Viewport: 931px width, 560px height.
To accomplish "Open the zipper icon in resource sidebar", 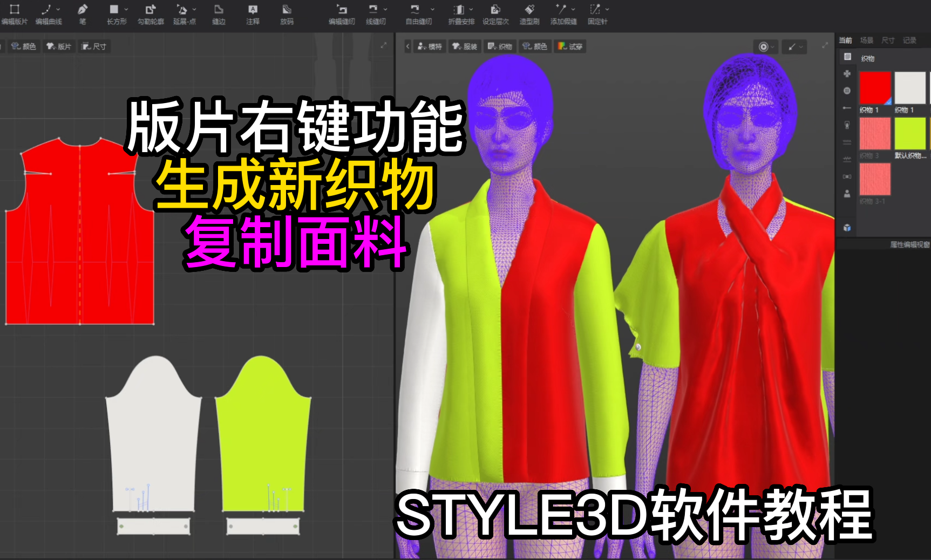I will [x=847, y=125].
